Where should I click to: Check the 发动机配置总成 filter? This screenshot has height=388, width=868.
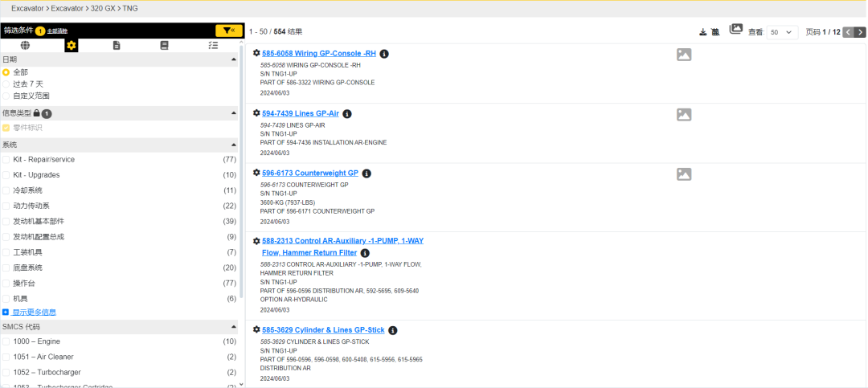(x=6, y=237)
